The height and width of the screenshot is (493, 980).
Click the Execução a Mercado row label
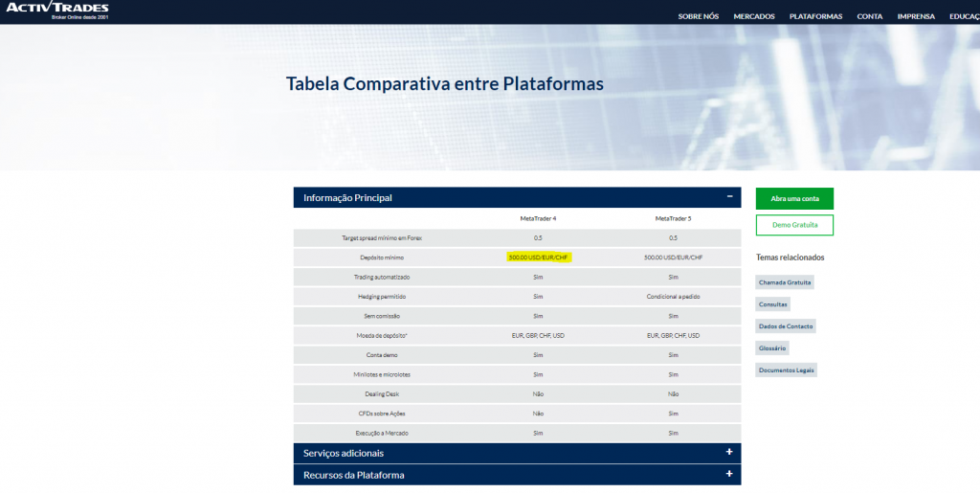click(x=381, y=433)
